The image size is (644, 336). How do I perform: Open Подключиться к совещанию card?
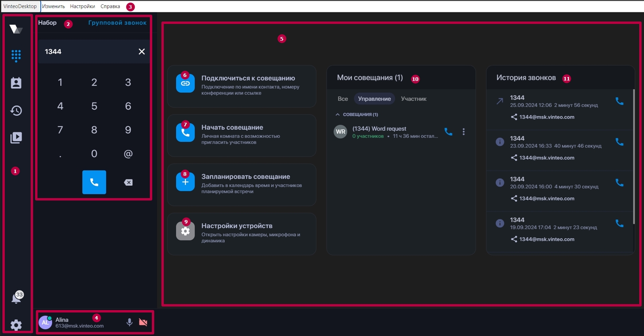(x=241, y=86)
